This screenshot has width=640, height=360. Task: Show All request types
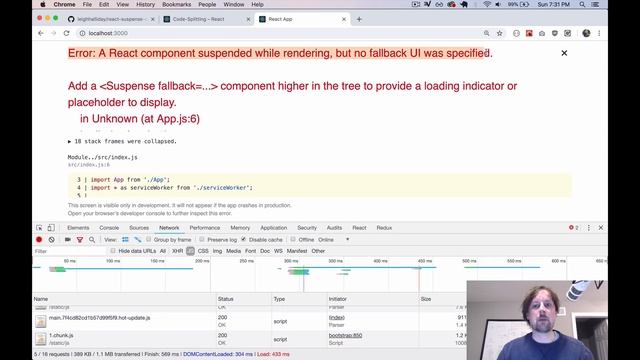(x=163, y=251)
